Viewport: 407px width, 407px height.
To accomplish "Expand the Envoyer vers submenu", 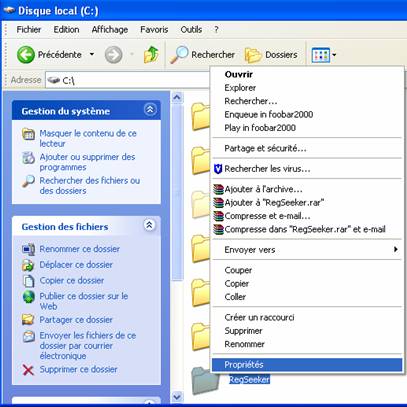I will coord(307,250).
